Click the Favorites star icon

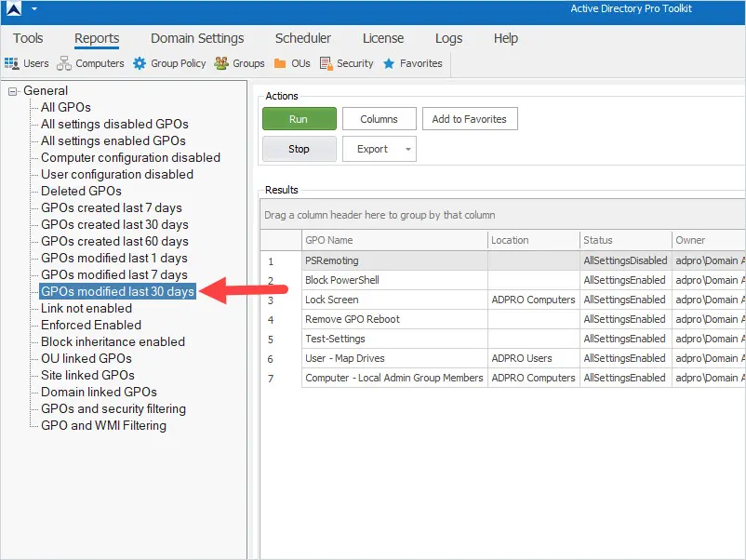pyautogui.click(x=389, y=63)
